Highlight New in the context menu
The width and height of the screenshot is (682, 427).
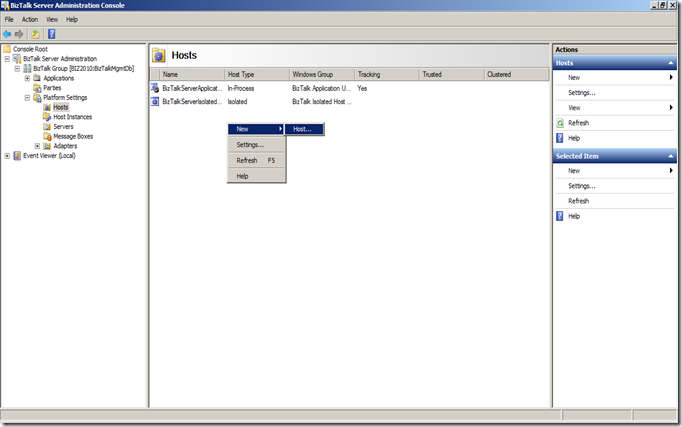tap(256, 129)
